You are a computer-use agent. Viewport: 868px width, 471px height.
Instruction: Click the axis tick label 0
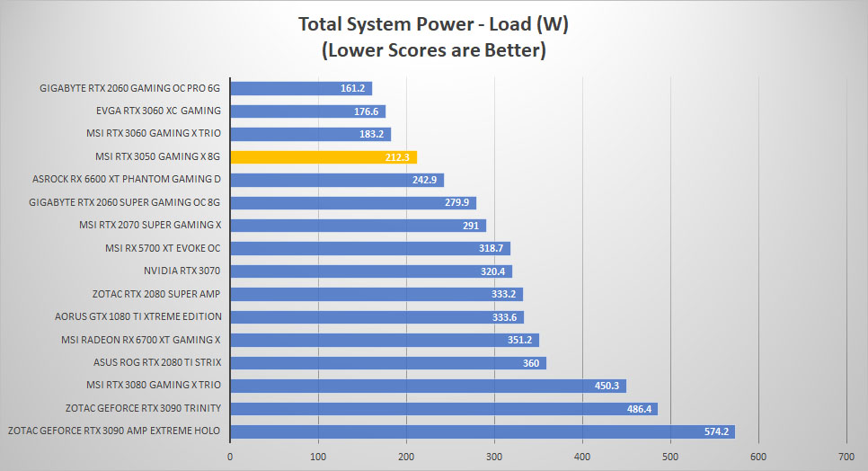pyautogui.click(x=230, y=458)
